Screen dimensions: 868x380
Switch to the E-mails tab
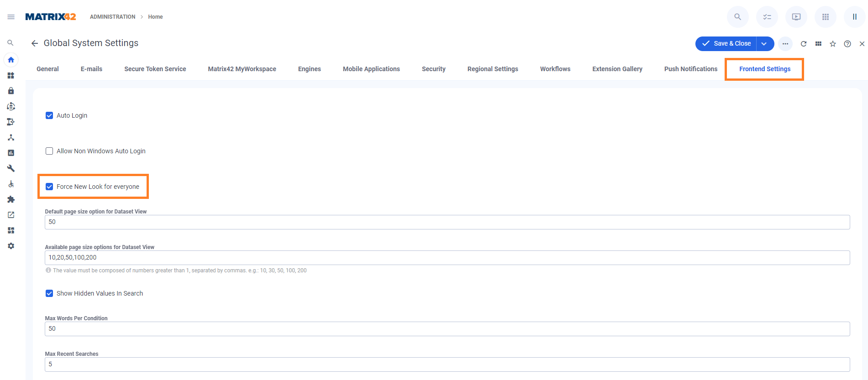click(x=91, y=69)
